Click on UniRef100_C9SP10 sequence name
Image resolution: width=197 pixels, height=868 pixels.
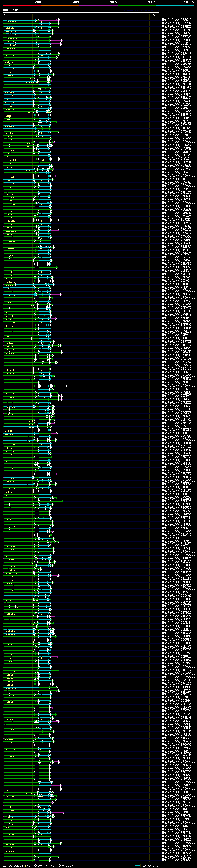177,189
